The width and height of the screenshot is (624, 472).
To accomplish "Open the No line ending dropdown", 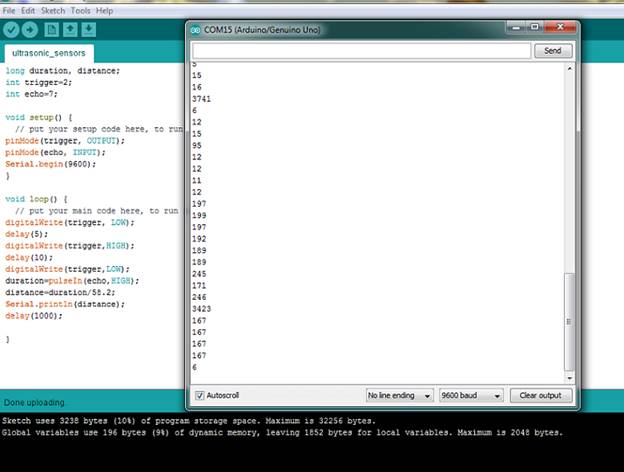I will click(399, 395).
